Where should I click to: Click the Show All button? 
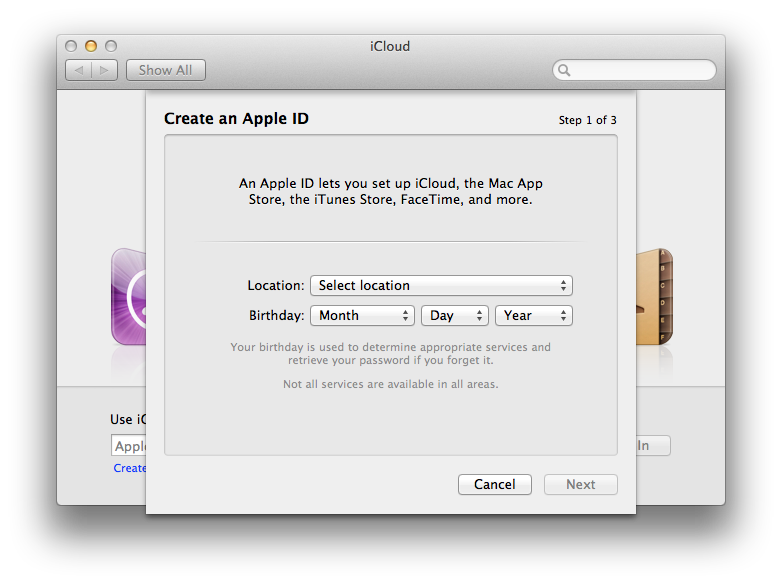[x=166, y=70]
